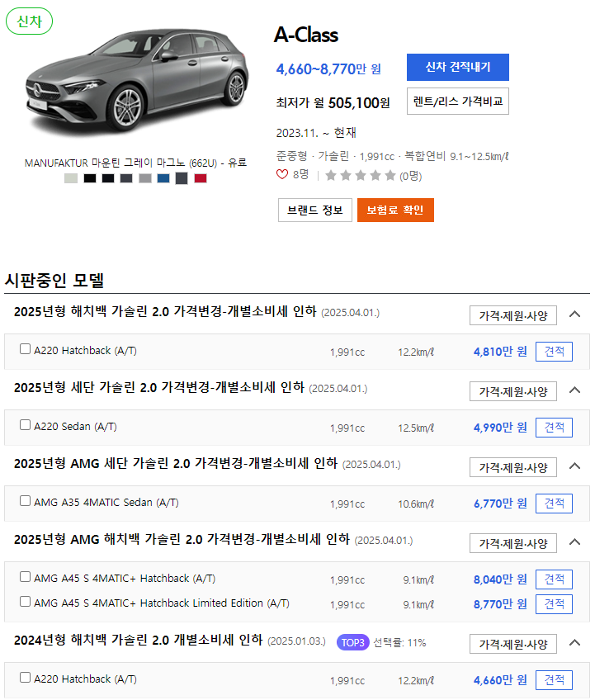Click the 2024년형 해치백 가솔린 2.0 heading
595x700 pixels.
tap(139, 640)
